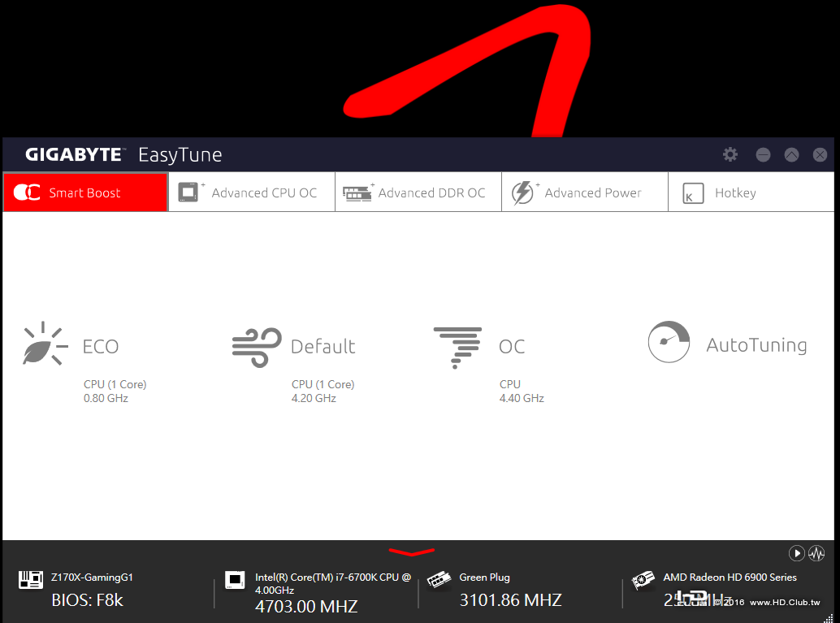Click the 4.40 GHz value under OC
840x623 pixels.
522,399
